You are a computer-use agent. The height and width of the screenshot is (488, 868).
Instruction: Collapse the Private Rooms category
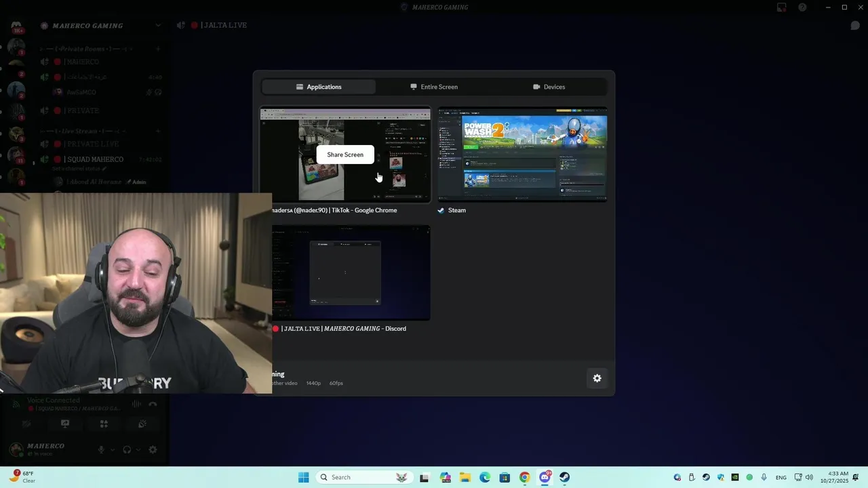pyautogui.click(x=85, y=49)
